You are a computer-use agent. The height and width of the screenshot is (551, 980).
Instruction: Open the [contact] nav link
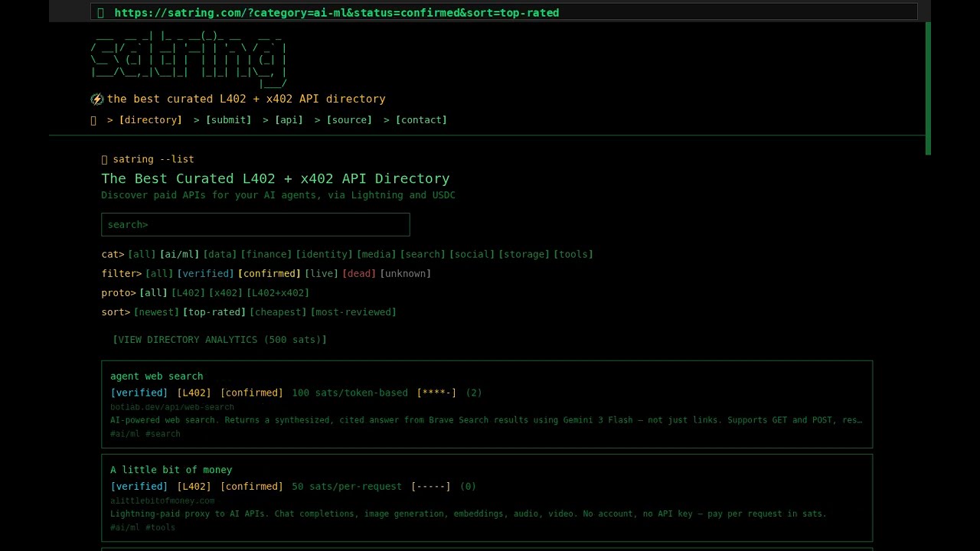421,120
